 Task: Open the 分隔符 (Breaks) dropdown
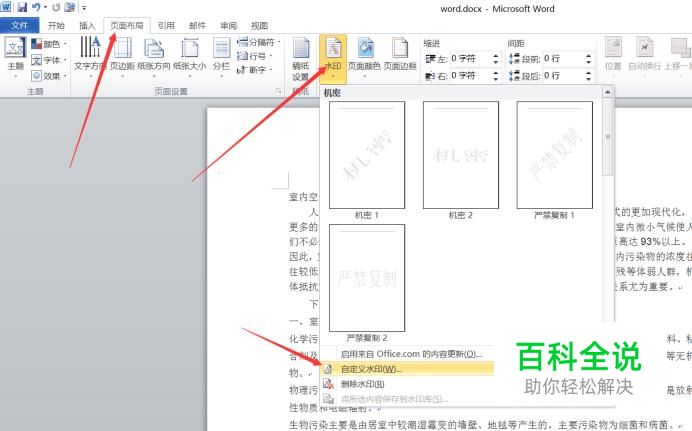(259, 42)
